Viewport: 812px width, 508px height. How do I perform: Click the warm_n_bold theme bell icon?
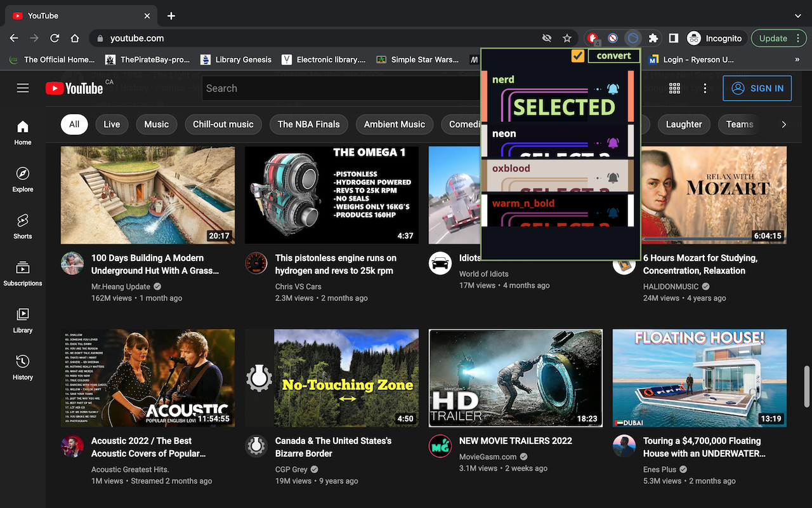[613, 213]
